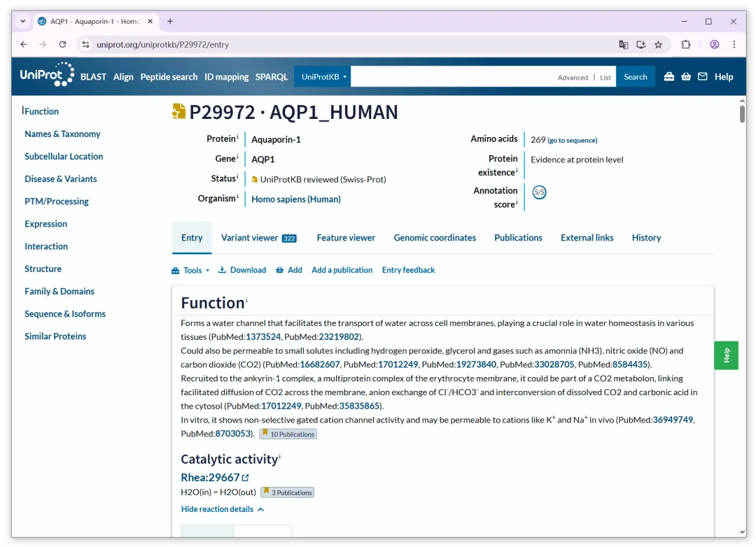
Task: Click Align in the header
Action: click(x=123, y=77)
